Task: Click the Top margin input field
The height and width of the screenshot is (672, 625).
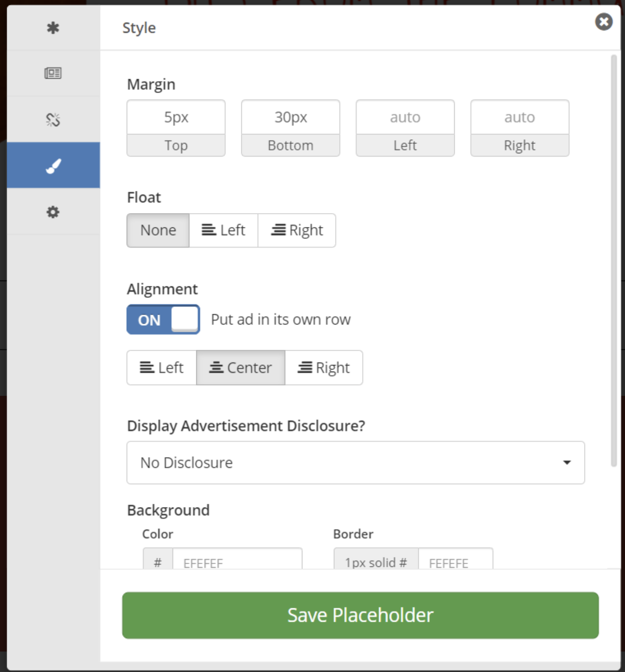Action: (176, 117)
